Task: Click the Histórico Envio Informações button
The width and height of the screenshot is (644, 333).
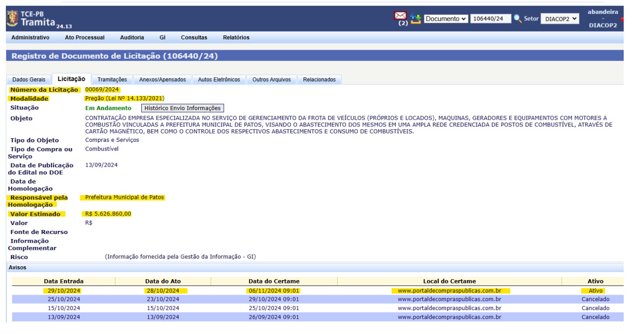Action: tap(182, 108)
